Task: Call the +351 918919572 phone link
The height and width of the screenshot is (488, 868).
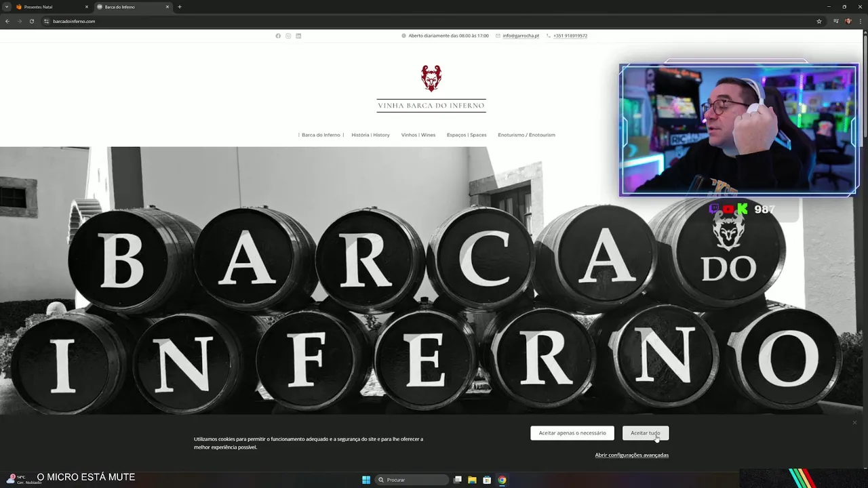Action: 570,36
